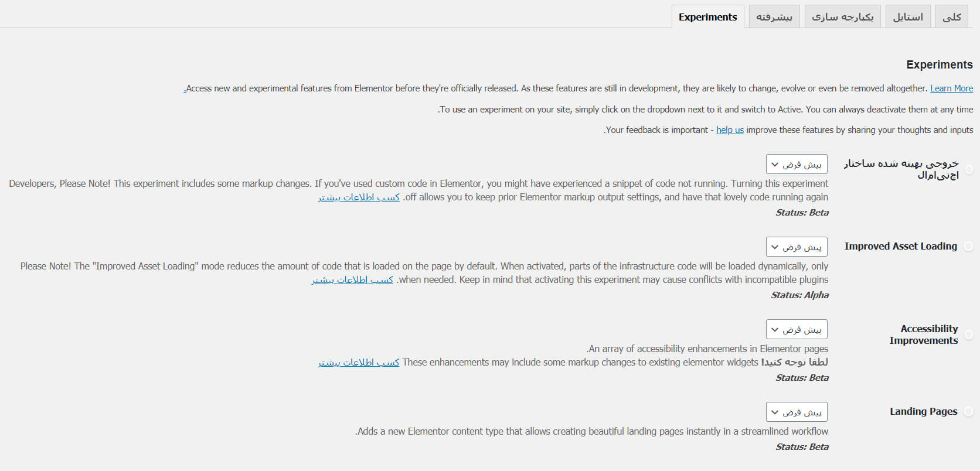The image size is (980, 471).
Task: Select the پیشرفته tab
Action: pos(774,17)
